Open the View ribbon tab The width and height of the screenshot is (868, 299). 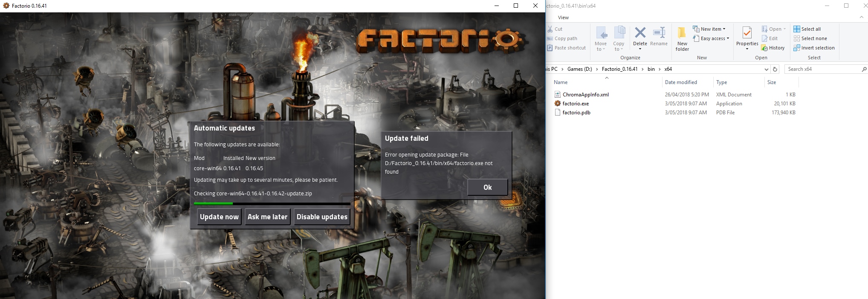[563, 17]
